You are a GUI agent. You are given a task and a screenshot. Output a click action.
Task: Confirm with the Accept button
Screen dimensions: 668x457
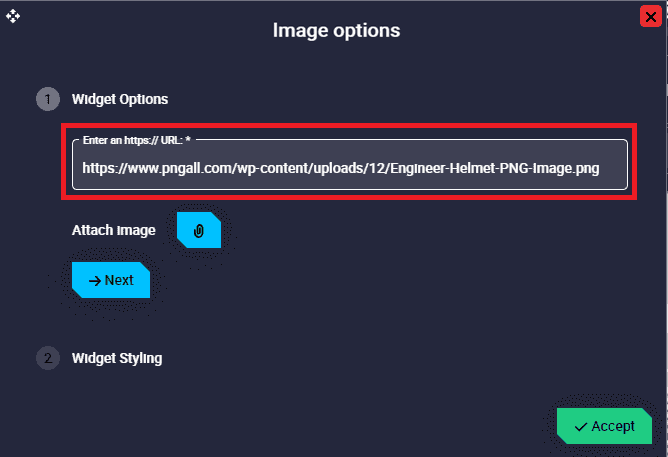pyautogui.click(x=604, y=426)
